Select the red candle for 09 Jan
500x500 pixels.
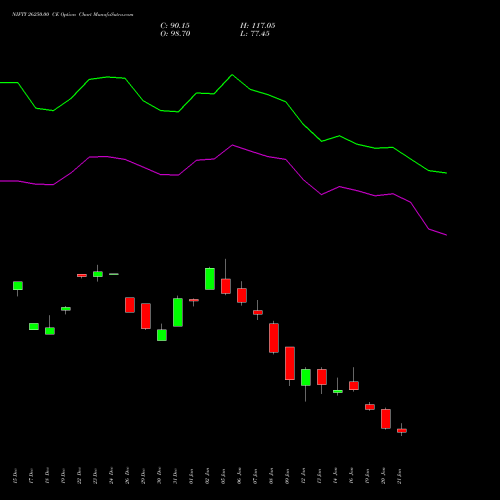click(x=290, y=363)
